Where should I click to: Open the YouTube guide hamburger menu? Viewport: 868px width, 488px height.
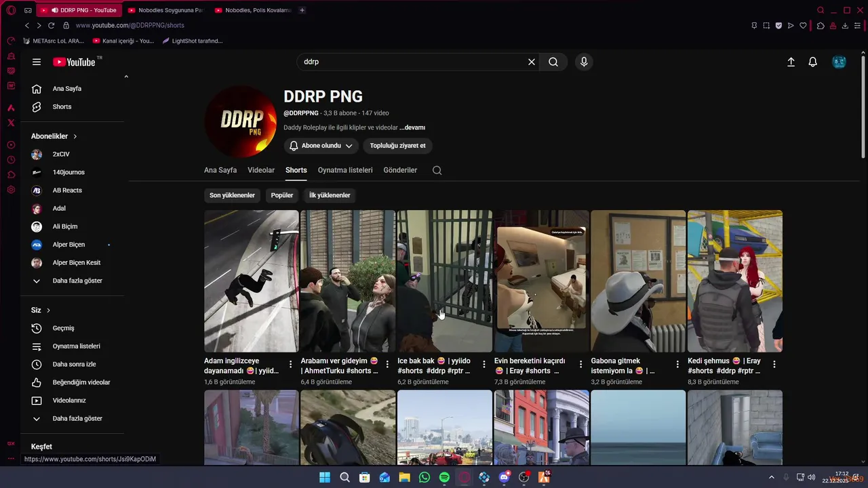coord(37,62)
